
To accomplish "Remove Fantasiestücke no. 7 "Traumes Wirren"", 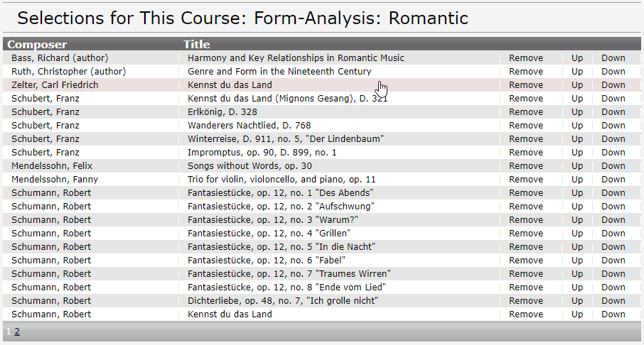I will pos(526,274).
